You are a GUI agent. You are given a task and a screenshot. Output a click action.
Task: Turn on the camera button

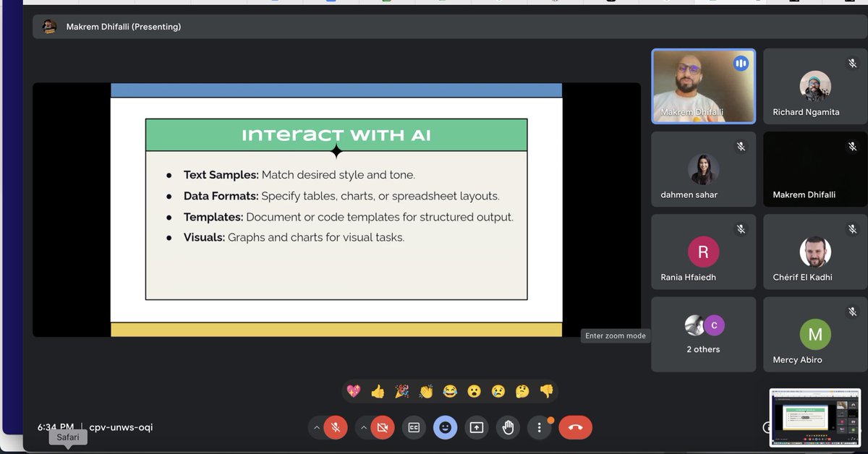point(383,427)
